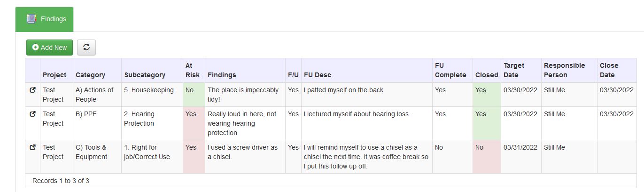This screenshot has height=192, width=644.
Task: Click the Add New button
Action: (49, 48)
